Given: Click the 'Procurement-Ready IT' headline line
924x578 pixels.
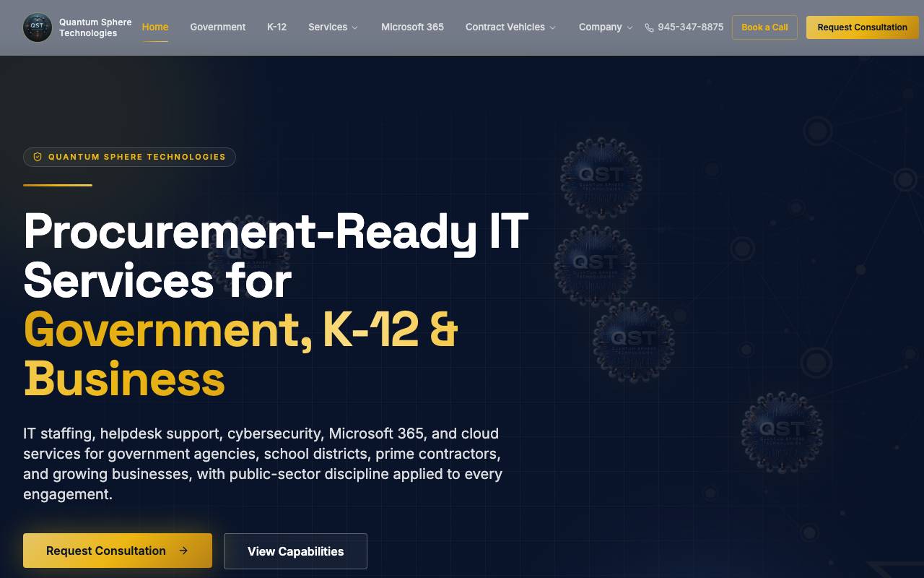Looking at the screenshot, I should [276, 230].
